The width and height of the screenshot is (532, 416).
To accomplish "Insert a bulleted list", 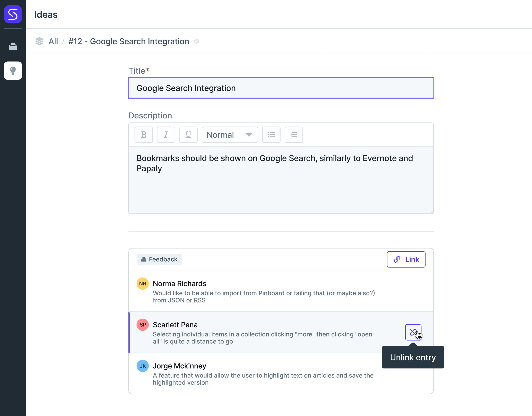I will (271, 135).
